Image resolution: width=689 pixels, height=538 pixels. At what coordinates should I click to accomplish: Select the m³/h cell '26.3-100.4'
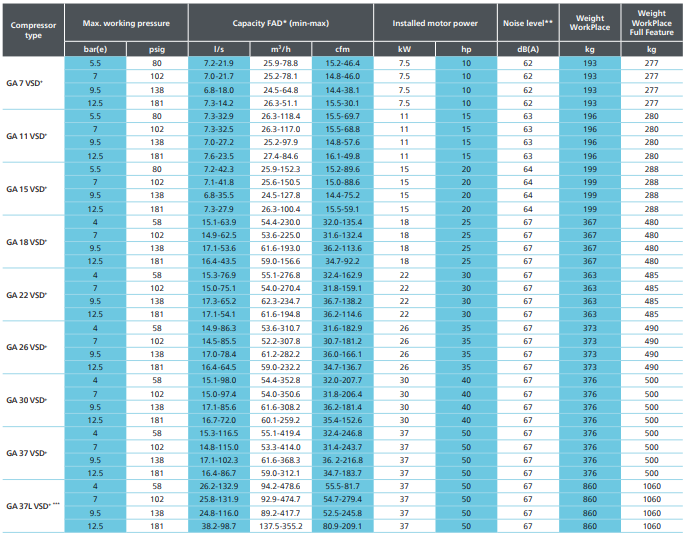tap(281, 209)
